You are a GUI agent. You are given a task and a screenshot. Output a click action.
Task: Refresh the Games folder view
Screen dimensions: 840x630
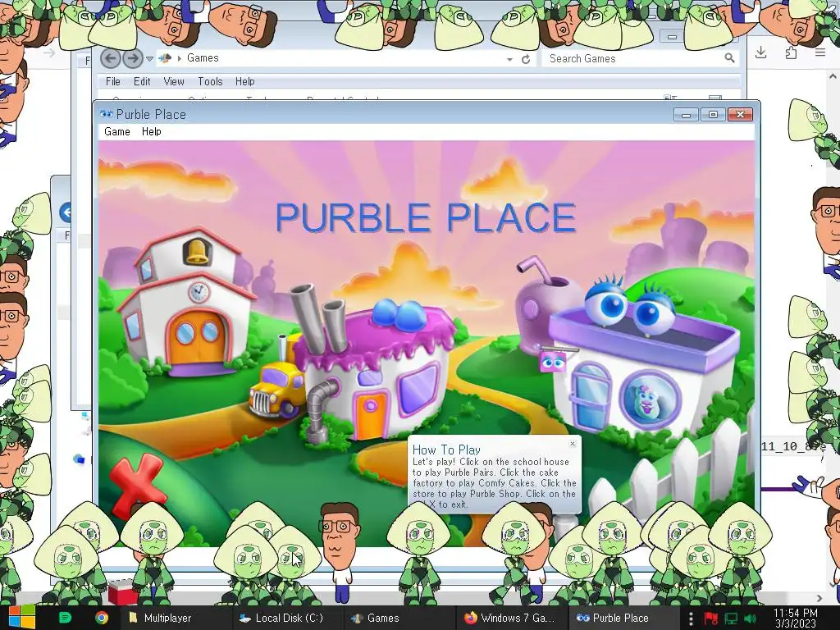pyautogui.click(x=526, y=59)
